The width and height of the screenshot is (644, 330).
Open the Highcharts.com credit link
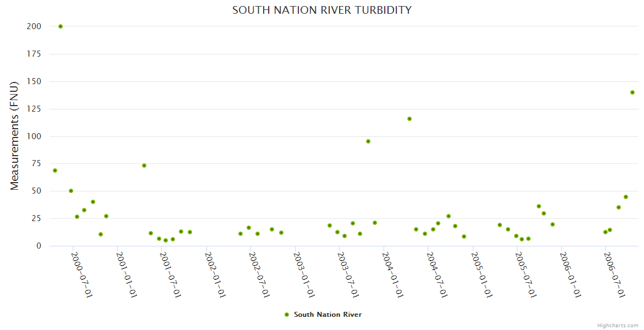click(x=618, y=325)
